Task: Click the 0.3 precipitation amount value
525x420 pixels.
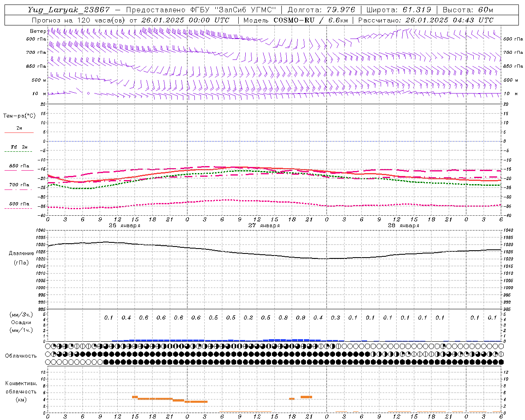Action: pos(336,317)
